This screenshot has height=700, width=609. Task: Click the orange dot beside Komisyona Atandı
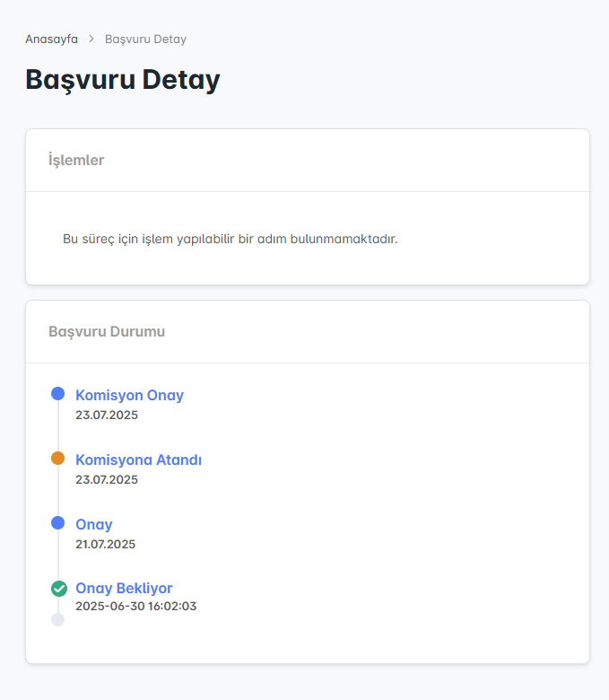point(58,459)
